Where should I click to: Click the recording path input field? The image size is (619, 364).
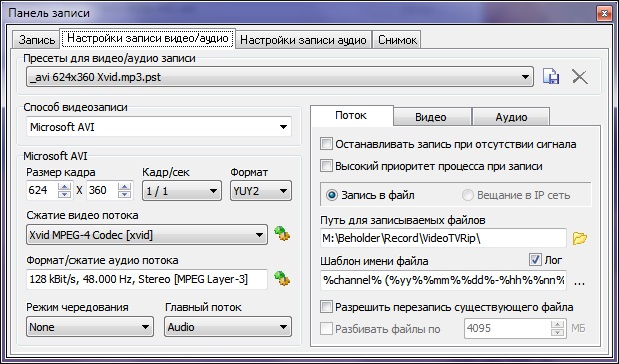(x=443, y=238)
